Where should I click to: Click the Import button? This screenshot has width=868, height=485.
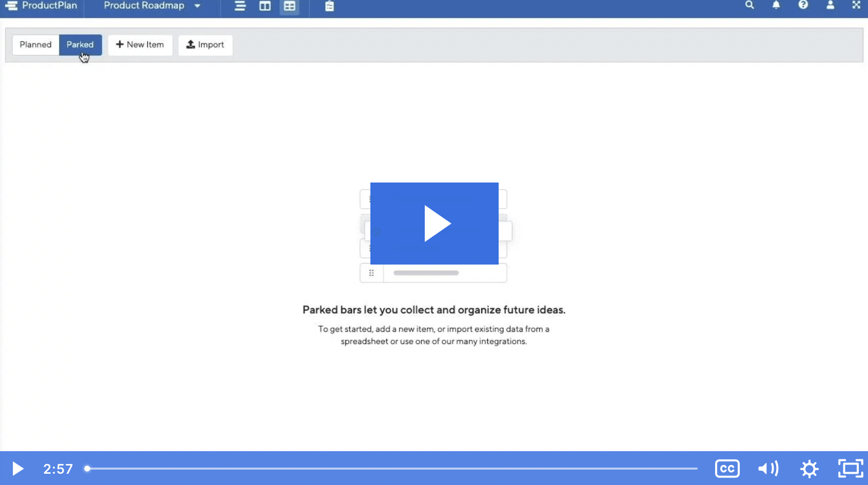205,45
